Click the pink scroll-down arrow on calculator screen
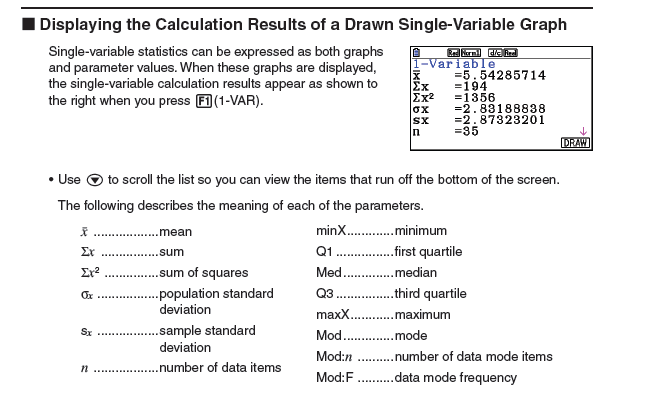The image size is (648, 398). coord(583,131)
